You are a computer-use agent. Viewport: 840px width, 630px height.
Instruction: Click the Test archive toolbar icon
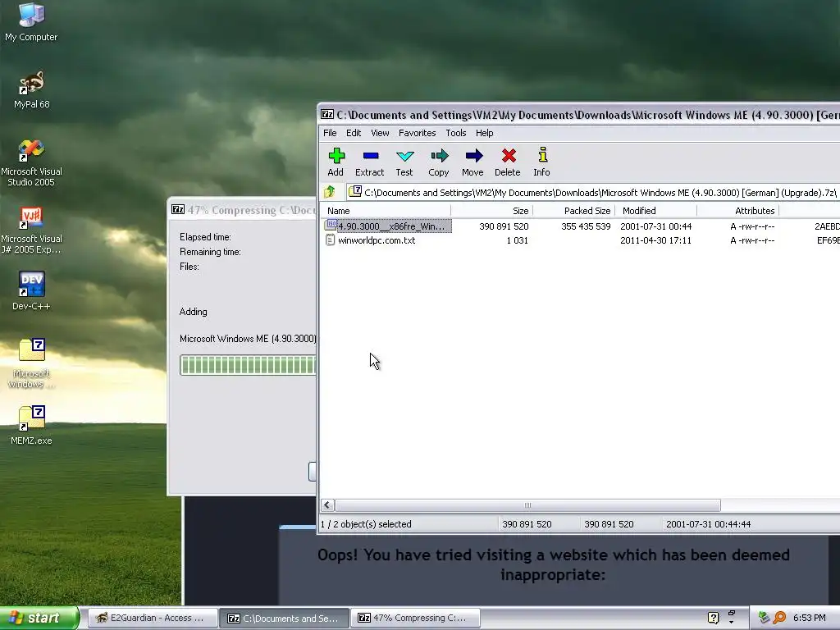coord(404,162)
